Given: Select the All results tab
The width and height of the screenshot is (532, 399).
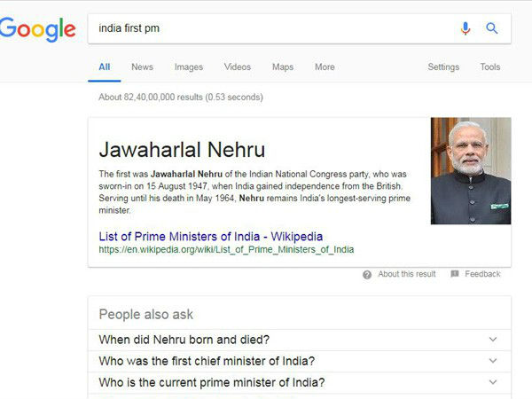Looking at the screenshot, I should click(x=104, y=66).
